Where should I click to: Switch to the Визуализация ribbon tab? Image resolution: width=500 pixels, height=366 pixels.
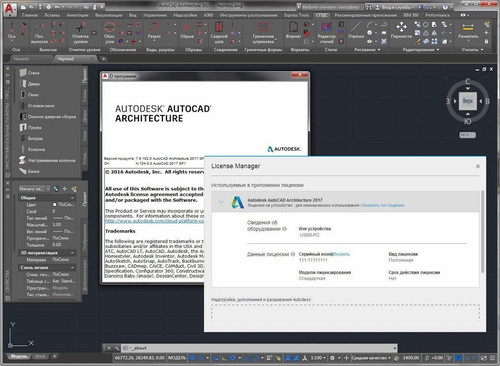click(108, 15)
